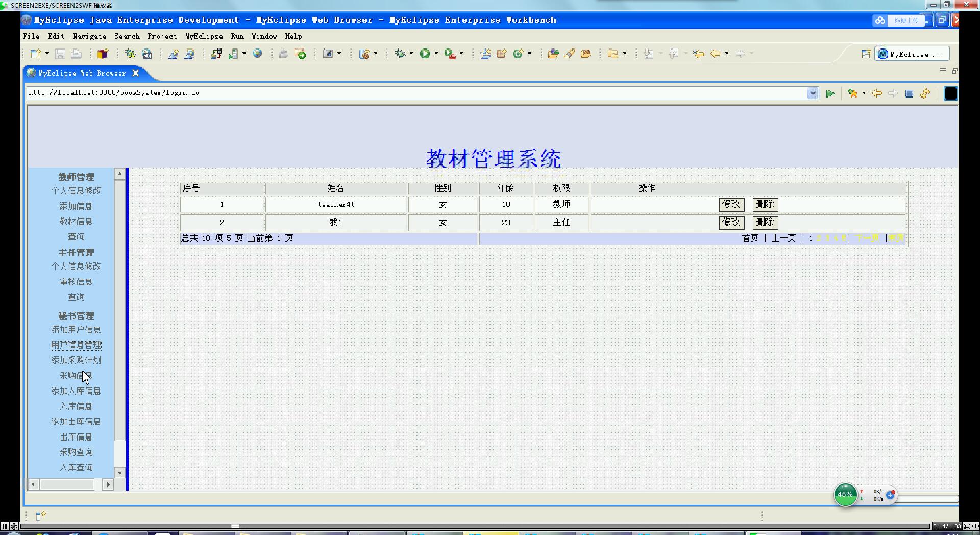980x535 pixels.
Task: Click the last edit location arrow icon
Action: [x=699, y=54]
